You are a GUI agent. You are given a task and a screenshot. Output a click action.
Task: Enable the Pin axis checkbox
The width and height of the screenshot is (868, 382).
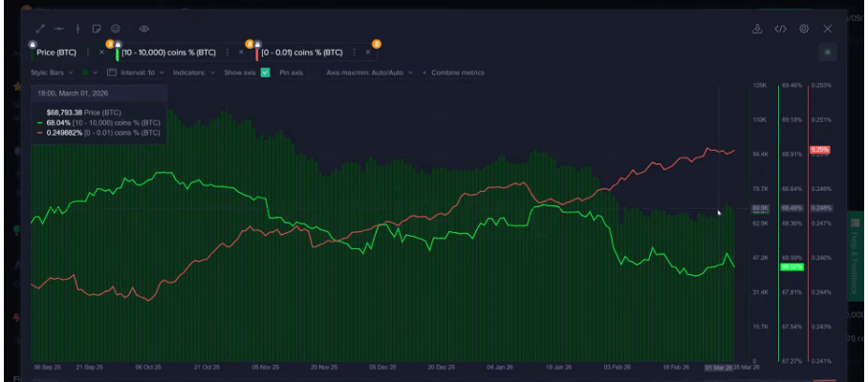tap(313, 73)
